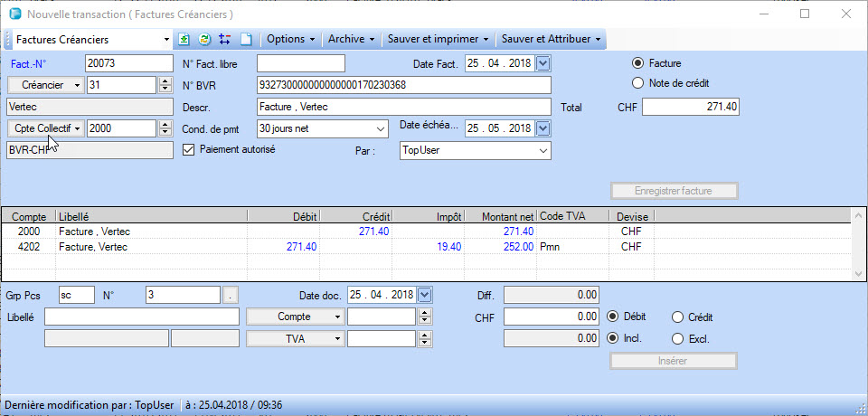Image resolution: width=868 pixels, height=416 pixels.
Task: Click the Débit column header
Action: tap(284, 216)
